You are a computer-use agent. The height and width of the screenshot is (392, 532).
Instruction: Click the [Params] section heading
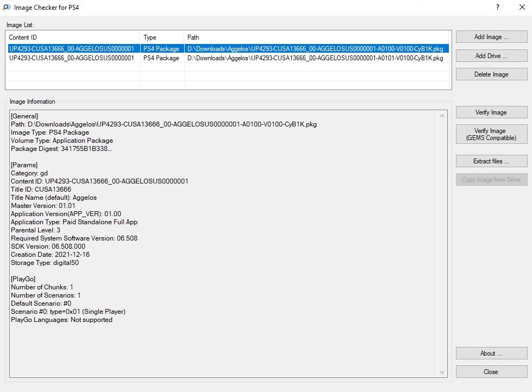[x=24, y=165]
